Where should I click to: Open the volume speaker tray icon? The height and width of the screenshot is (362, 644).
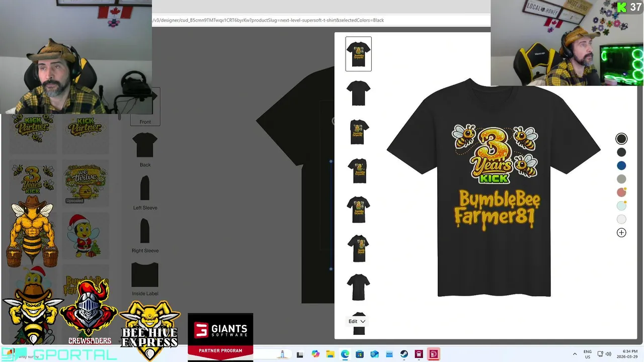pos(608,354)
